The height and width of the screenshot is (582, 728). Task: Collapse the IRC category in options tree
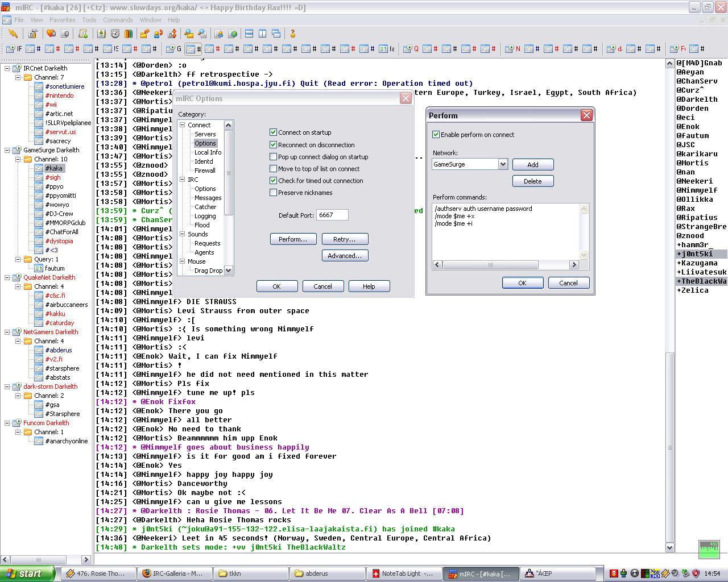click(183, 180)
